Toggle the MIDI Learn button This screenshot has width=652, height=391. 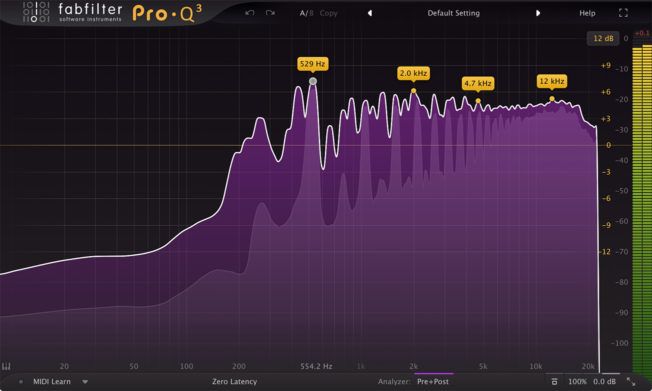click(52, 381)
